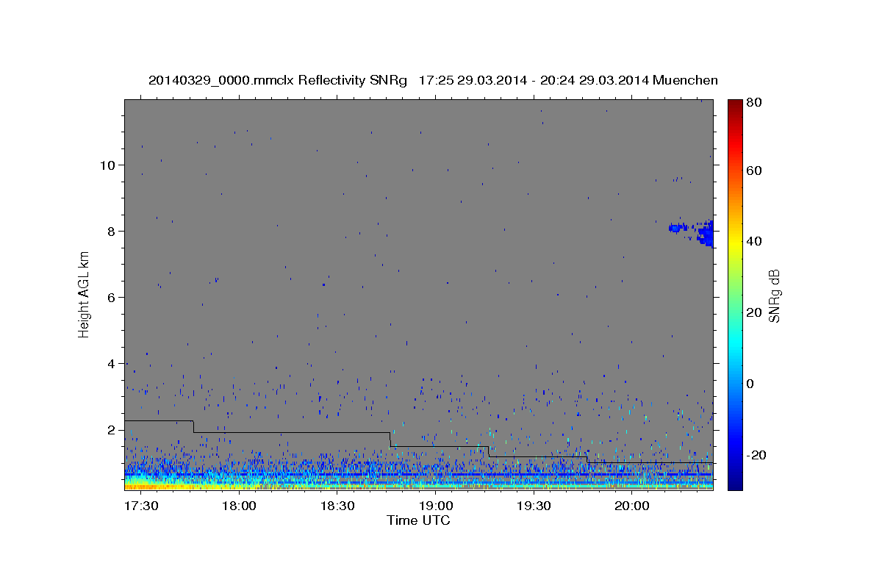Click the colorbar value '60'
This screenshot has height=588, width=882.
(753, 171)
